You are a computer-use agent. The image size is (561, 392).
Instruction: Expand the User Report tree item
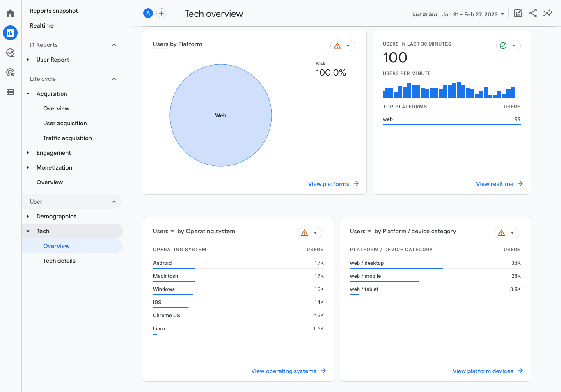[28, 60]
